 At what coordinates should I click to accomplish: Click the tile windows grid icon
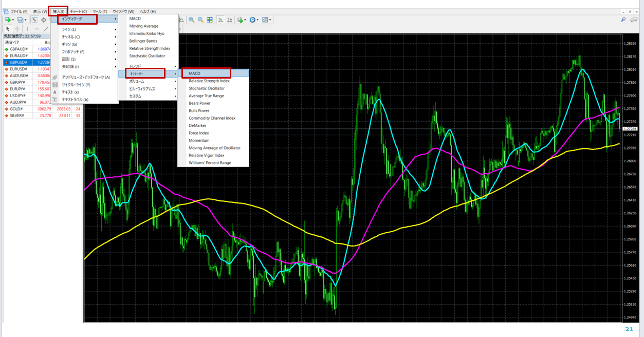pyautogui.click(x=210, y=20)
